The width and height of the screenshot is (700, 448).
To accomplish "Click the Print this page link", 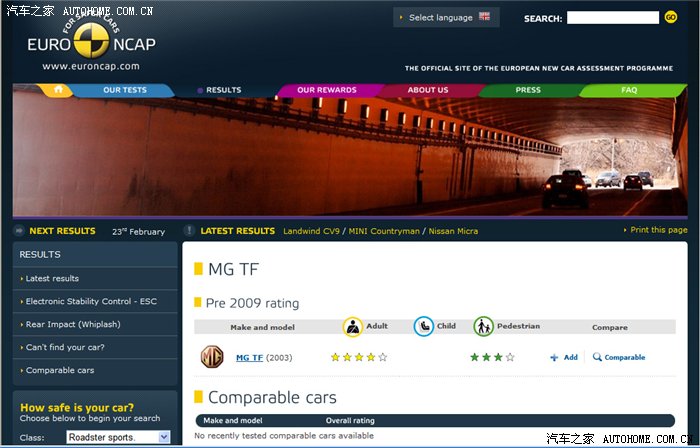I will (x=658, y=230).
